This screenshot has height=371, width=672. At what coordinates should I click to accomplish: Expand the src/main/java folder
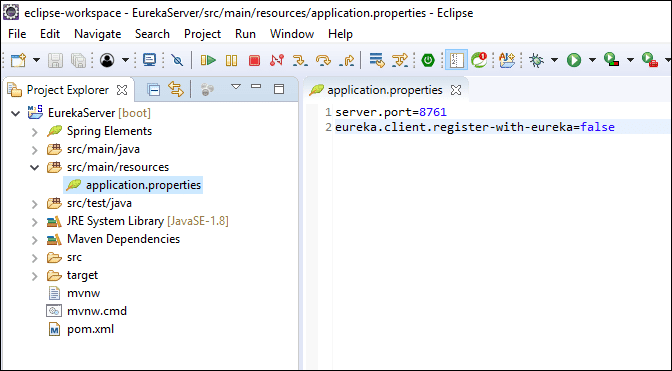click(x=35, y=150)
